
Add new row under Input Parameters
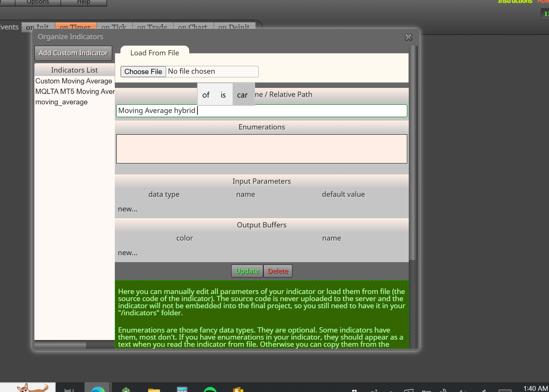128,209
